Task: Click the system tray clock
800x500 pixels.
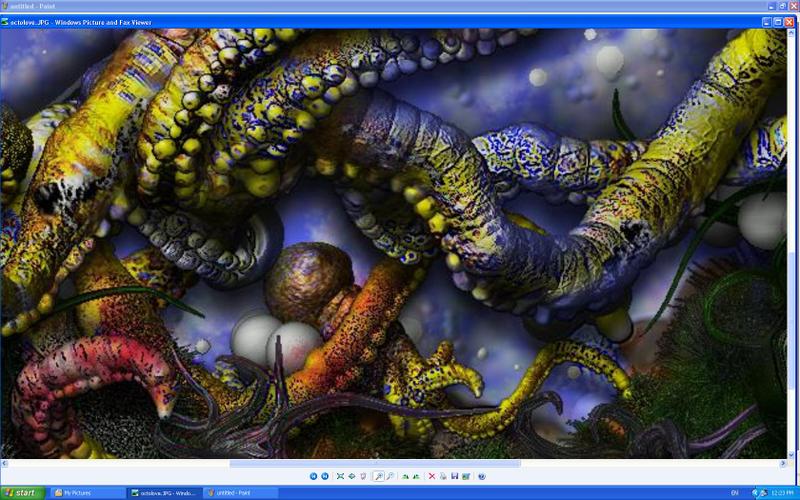Action: click(x=782, y=493)
